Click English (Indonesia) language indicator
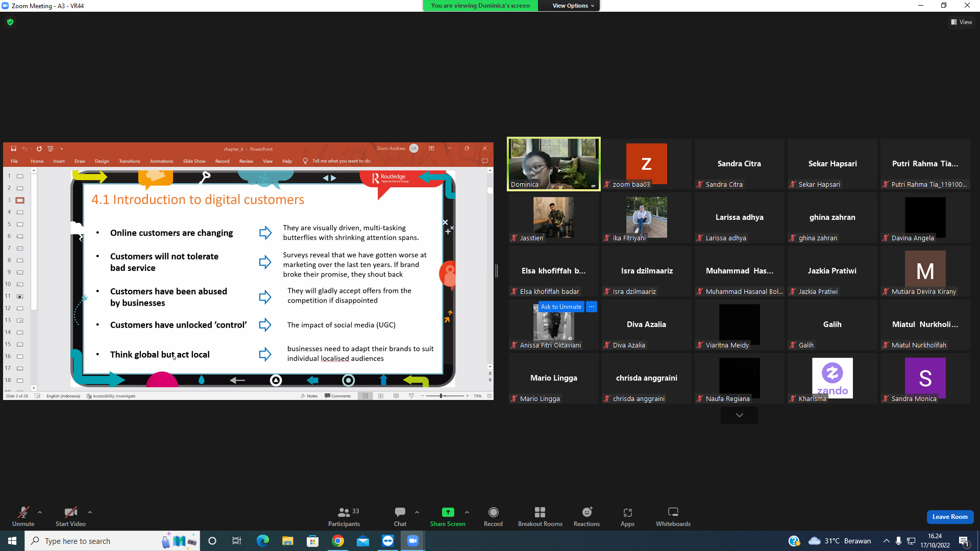980x551 pixels. click(63, 396)
